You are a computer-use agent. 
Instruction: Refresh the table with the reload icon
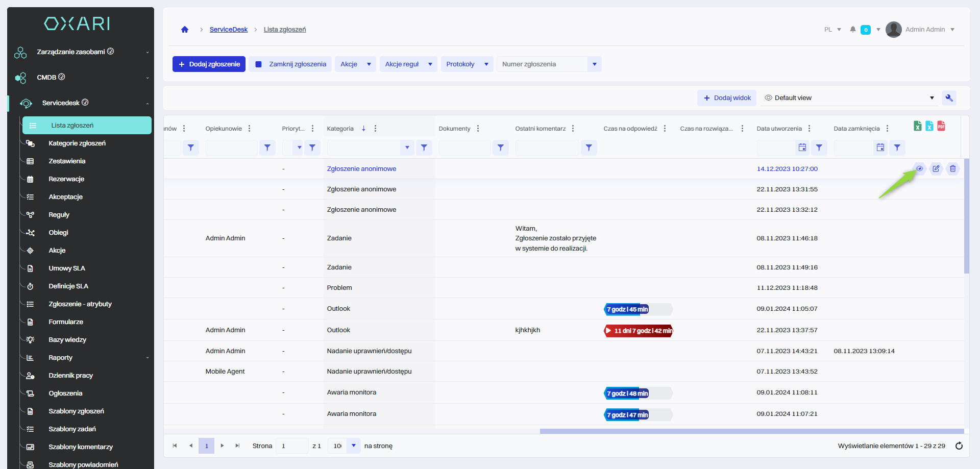pos(959,446)
